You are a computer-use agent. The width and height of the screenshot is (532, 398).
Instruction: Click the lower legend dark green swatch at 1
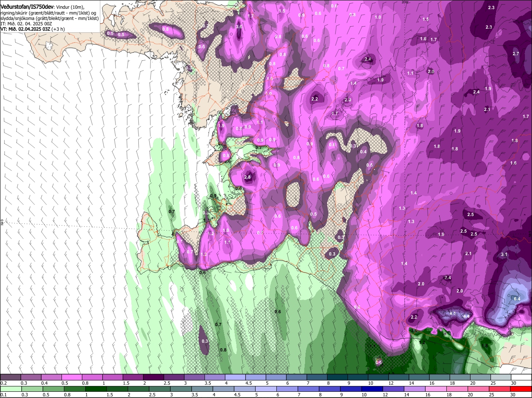click(96, 388)
